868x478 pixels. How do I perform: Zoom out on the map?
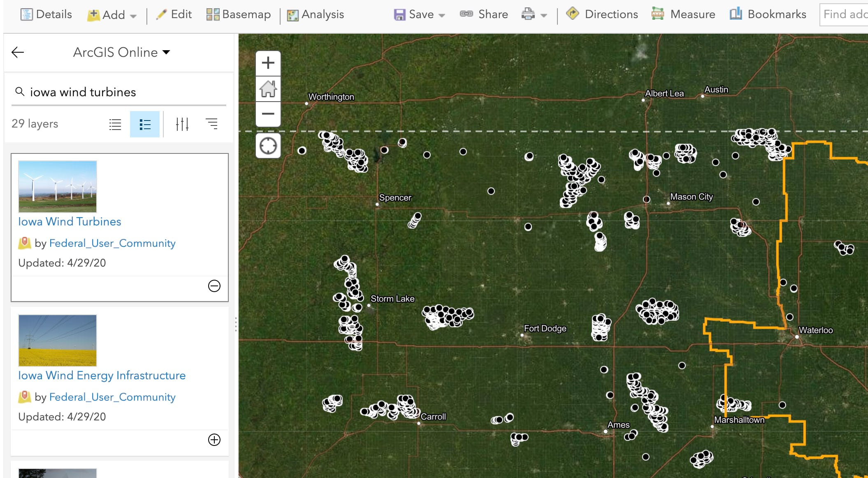pyautogui.click(x=268, y=114)
